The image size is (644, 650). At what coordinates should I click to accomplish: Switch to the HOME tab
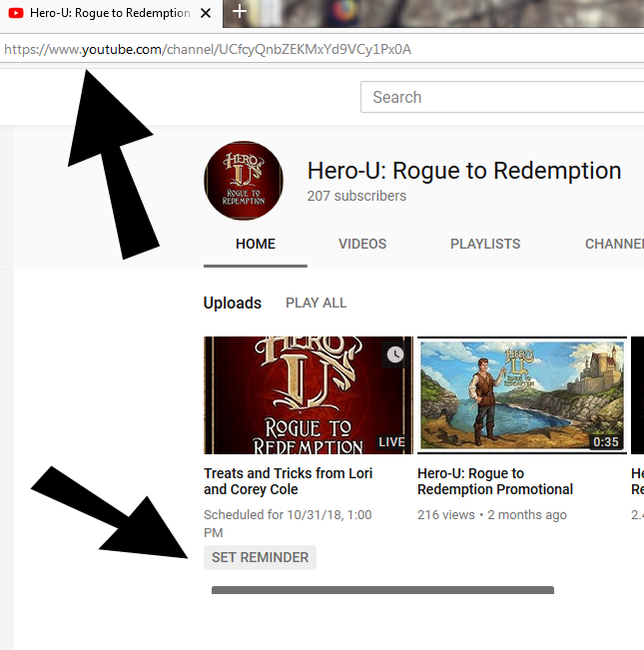tap(256, 244)
